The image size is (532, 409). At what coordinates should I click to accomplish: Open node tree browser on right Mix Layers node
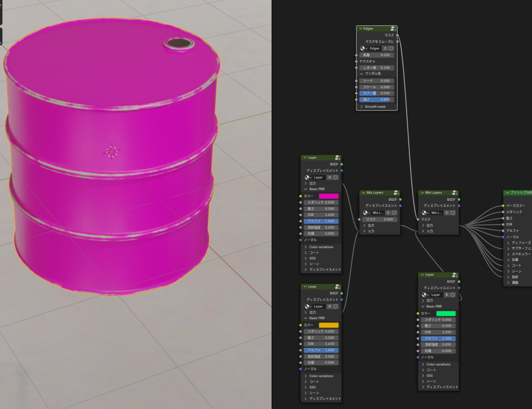click(x=425, y=213)
